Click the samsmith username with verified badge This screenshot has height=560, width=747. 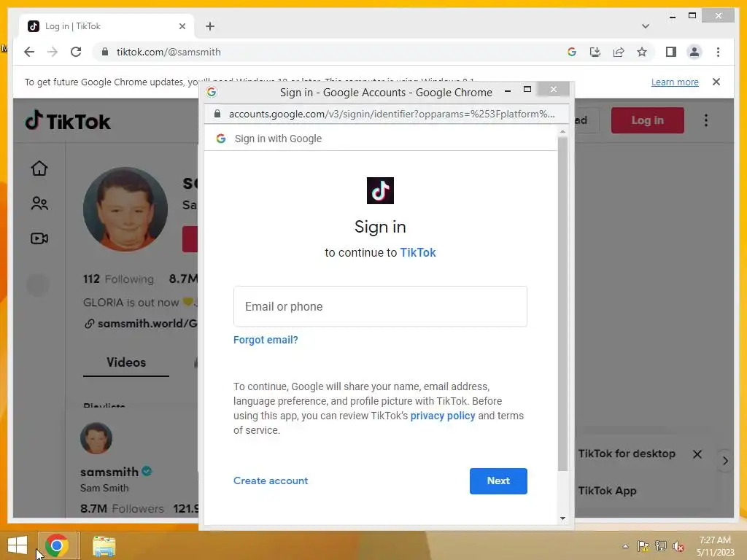tap(116, 472)
